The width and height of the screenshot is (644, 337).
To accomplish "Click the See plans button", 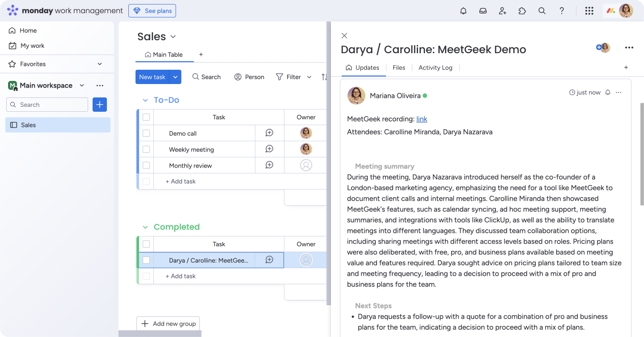I will [152, 11].
